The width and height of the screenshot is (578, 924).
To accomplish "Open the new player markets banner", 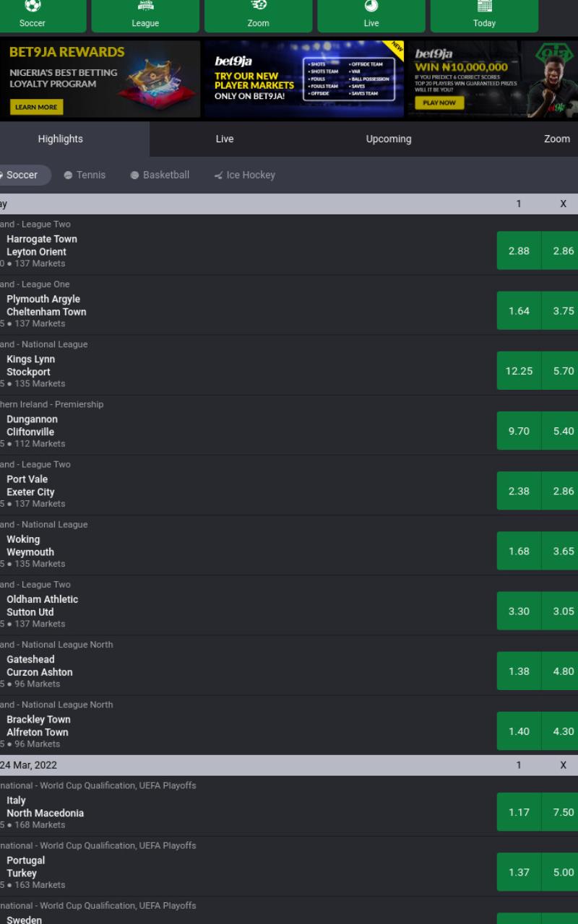I will 304,79.
